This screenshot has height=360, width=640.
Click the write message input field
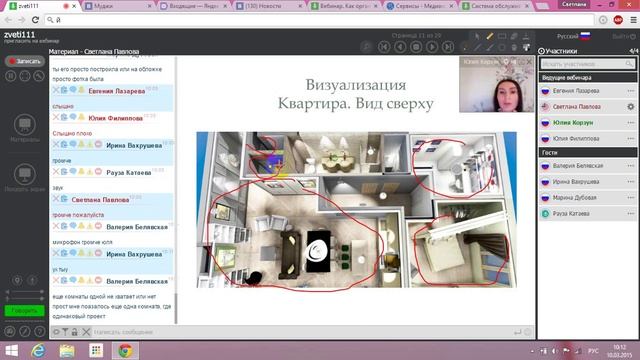coord(302,332)
